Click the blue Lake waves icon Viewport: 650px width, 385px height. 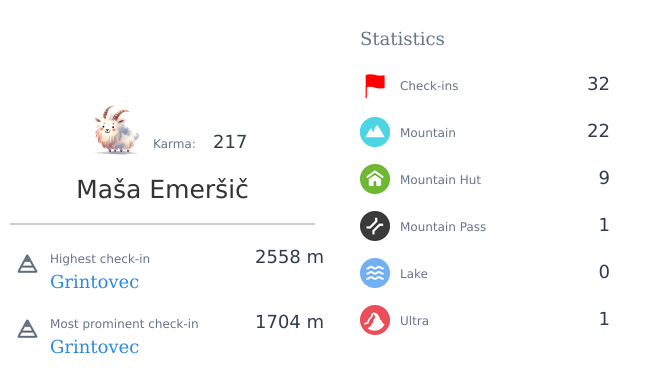375,273
